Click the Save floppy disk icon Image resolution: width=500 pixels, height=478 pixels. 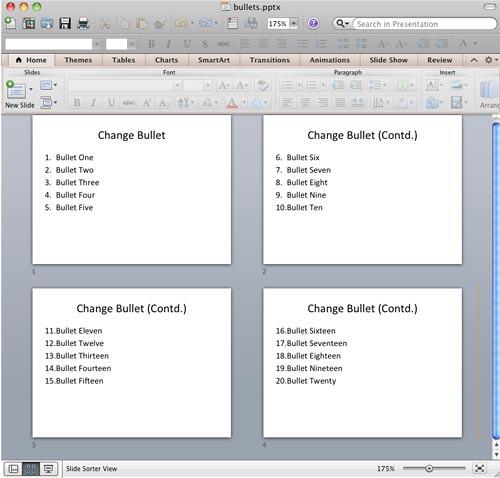click(65, 23)
